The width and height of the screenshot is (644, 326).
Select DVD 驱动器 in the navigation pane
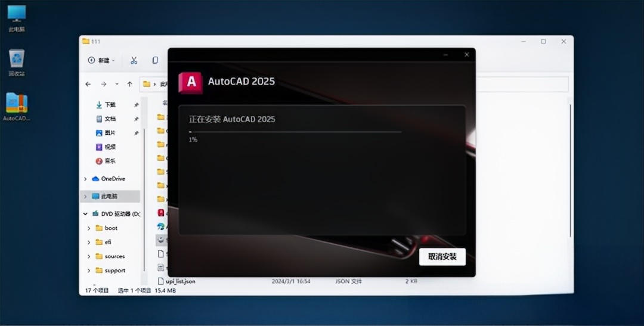coord(116,214)
